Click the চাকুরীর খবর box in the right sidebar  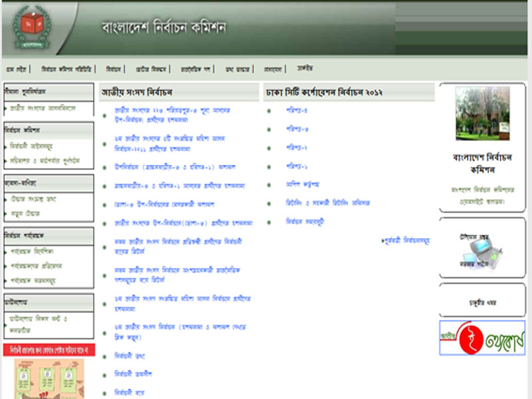482,303
